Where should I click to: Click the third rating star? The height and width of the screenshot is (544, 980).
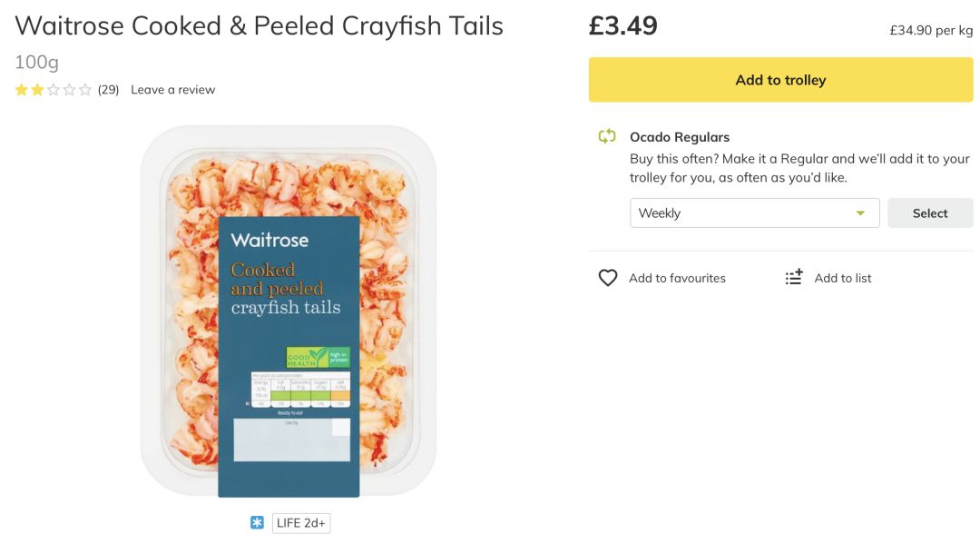tap(54, 90)
